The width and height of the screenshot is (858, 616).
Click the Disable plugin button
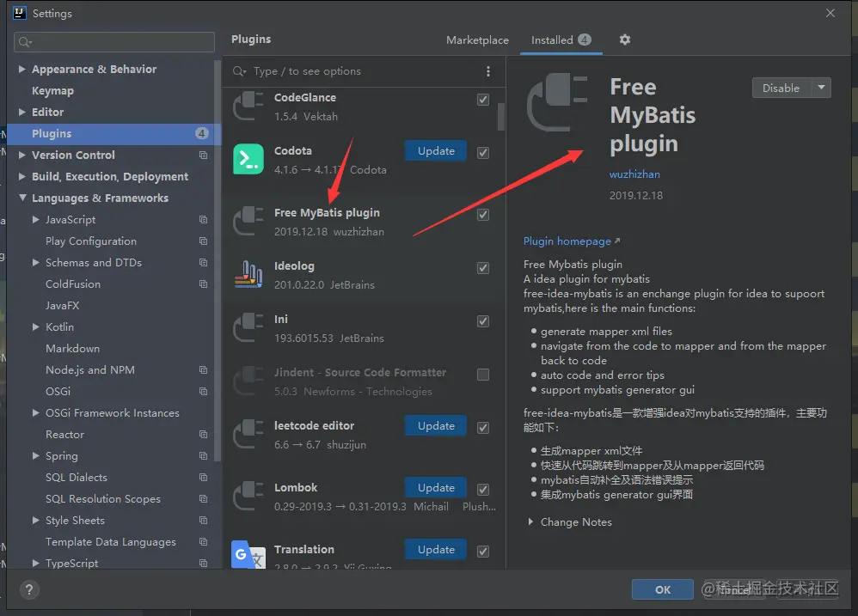coord(781,88)
